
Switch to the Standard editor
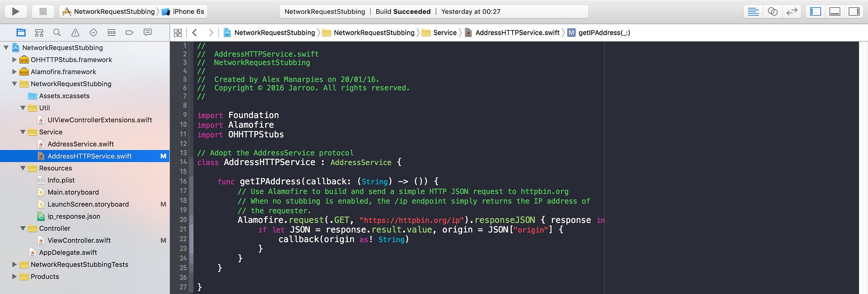(x=753, y=12)
